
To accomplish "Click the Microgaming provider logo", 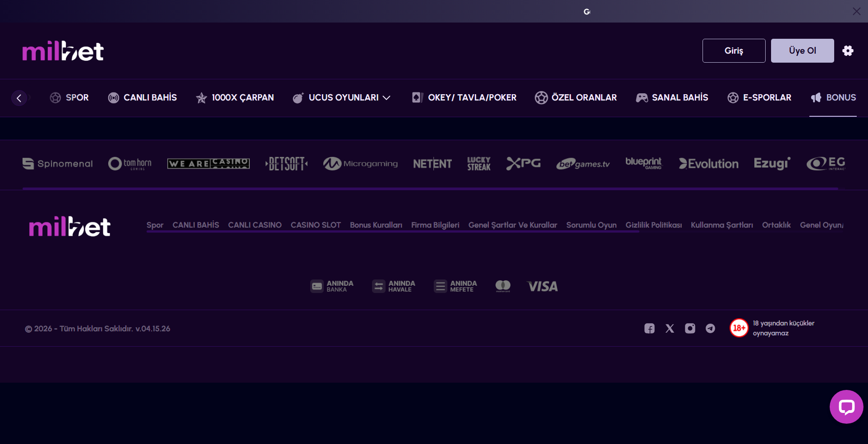I will pyautogui.click(x=360, y=164).
